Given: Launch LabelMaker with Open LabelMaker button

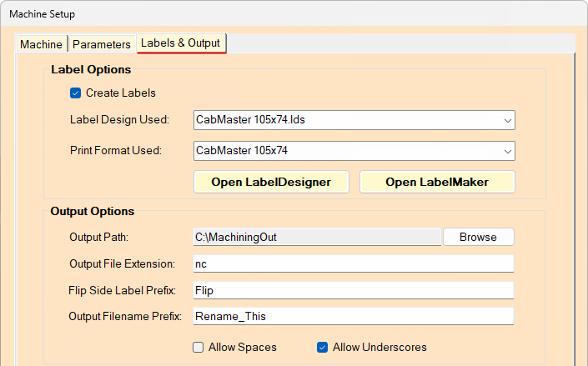Looking at the screenshot, I should [x=436, y=182].
